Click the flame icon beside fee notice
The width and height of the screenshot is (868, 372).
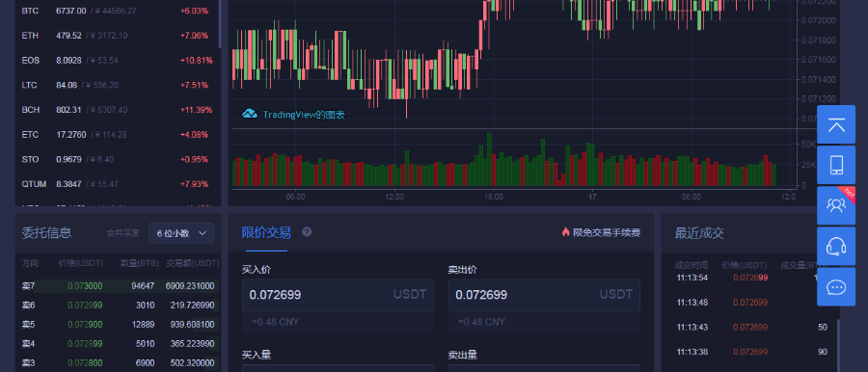(565, 232)
